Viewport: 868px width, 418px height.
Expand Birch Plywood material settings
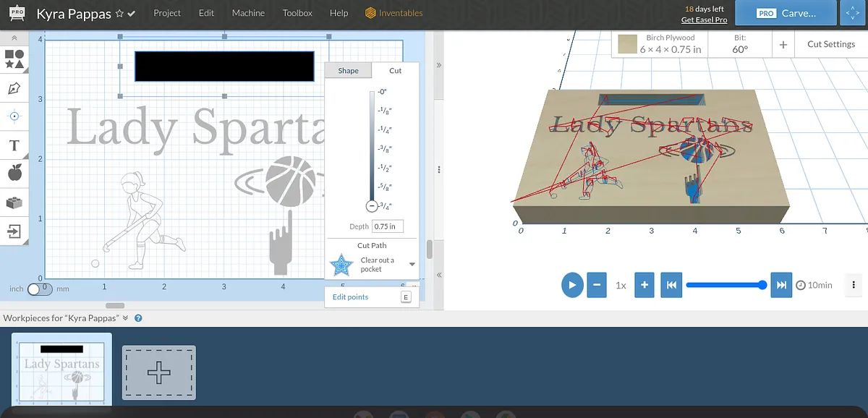click(x=661, y=44)
